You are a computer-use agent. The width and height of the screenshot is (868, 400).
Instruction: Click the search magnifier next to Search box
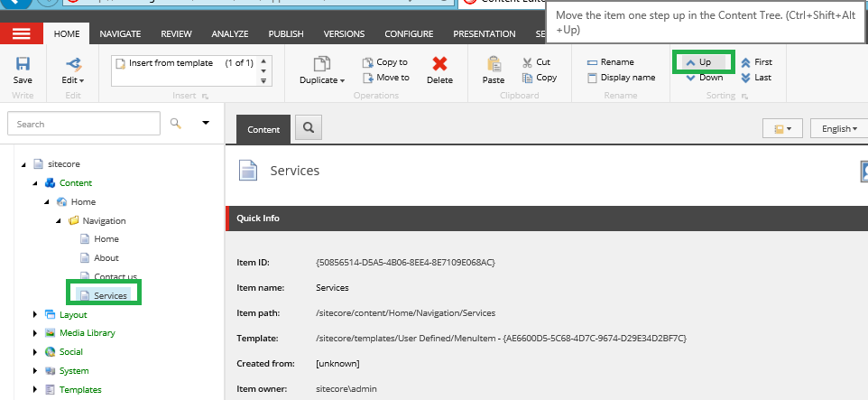click(175, 124)
